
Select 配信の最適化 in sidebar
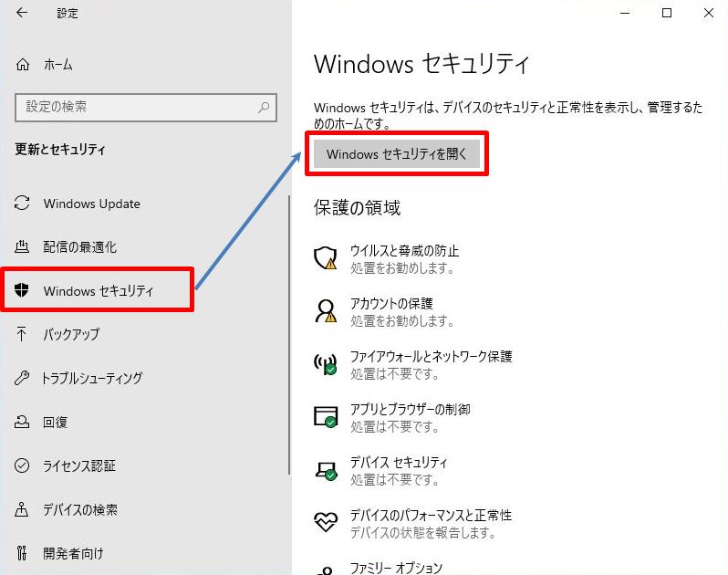80,246
